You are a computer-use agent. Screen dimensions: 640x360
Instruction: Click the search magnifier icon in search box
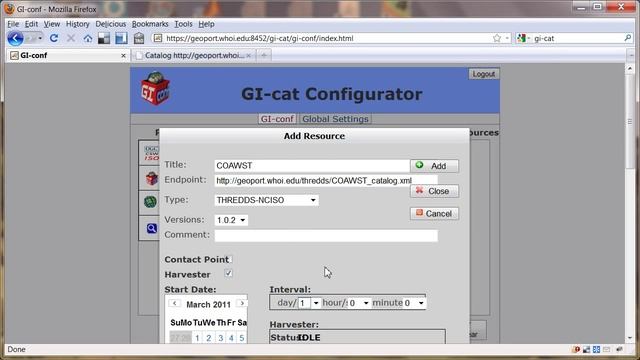628,38
